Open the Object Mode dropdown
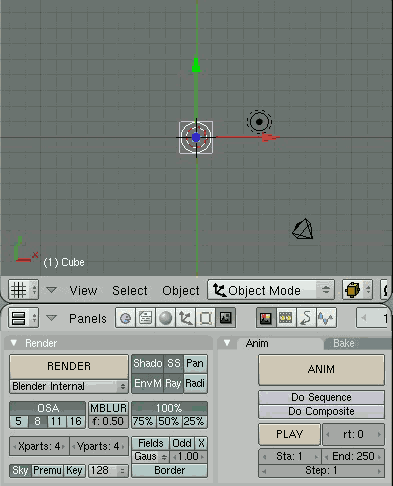The image size is (393, 486). (x=271, y=290)
